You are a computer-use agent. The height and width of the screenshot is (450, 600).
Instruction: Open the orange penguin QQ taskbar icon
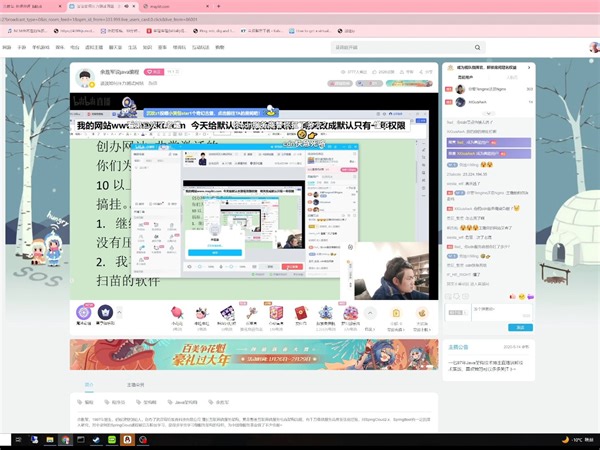click(x=127, y=440)
